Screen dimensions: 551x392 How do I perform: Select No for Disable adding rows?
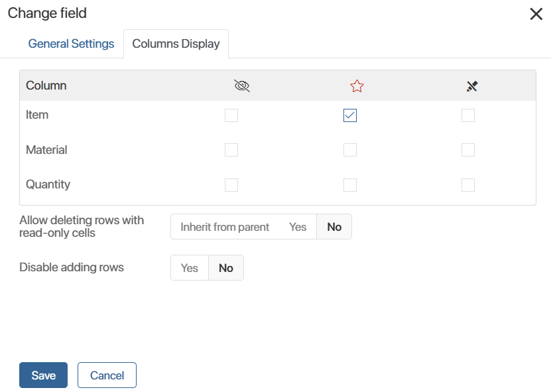coord(226,268)
